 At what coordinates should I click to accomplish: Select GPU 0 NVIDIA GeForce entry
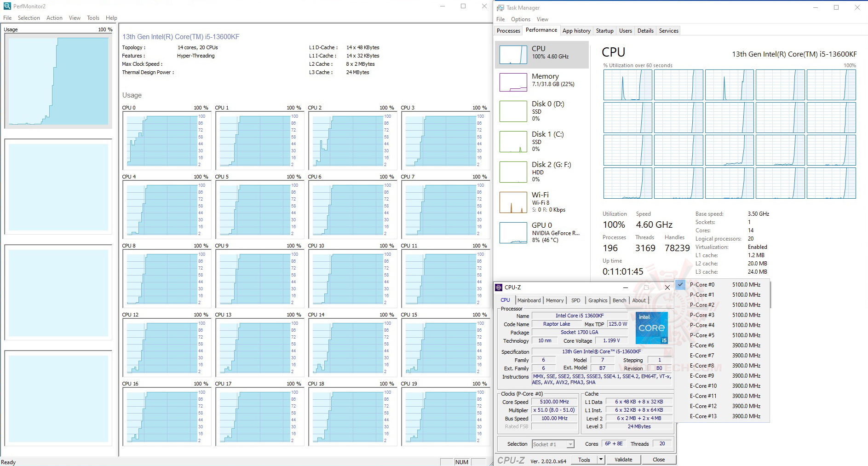point(542,232)
